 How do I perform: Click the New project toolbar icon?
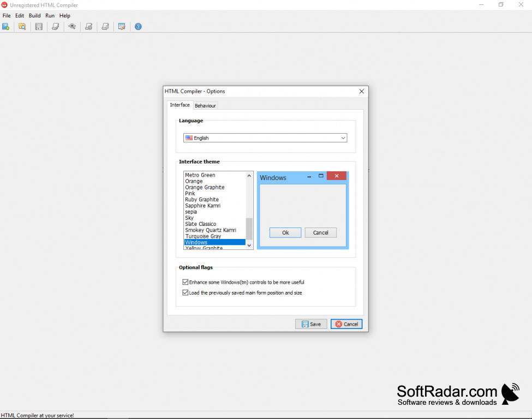[x=6, y=27]
